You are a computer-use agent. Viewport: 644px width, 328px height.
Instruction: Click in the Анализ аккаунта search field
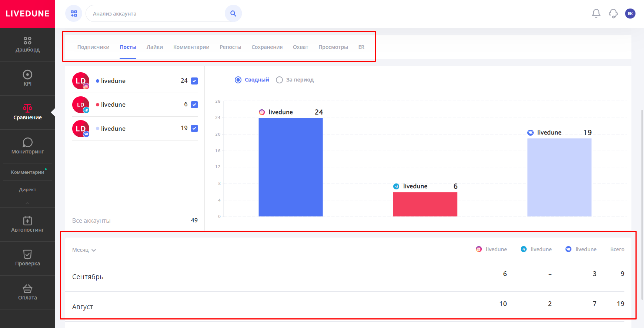156,13
